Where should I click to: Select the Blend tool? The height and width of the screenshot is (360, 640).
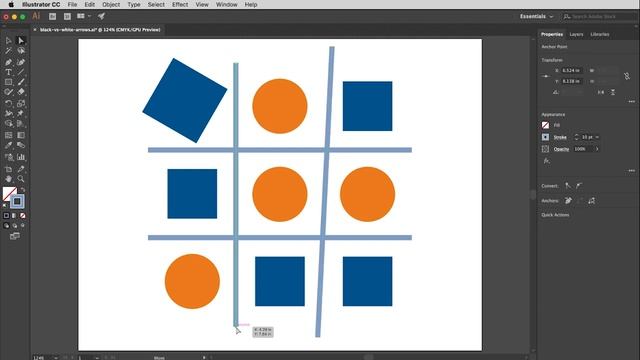coord(21,145)
